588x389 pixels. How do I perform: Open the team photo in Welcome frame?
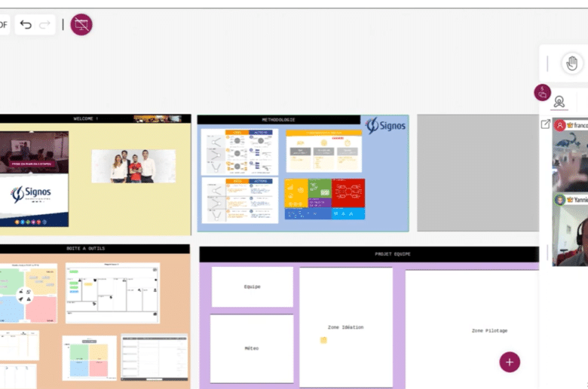133,166
